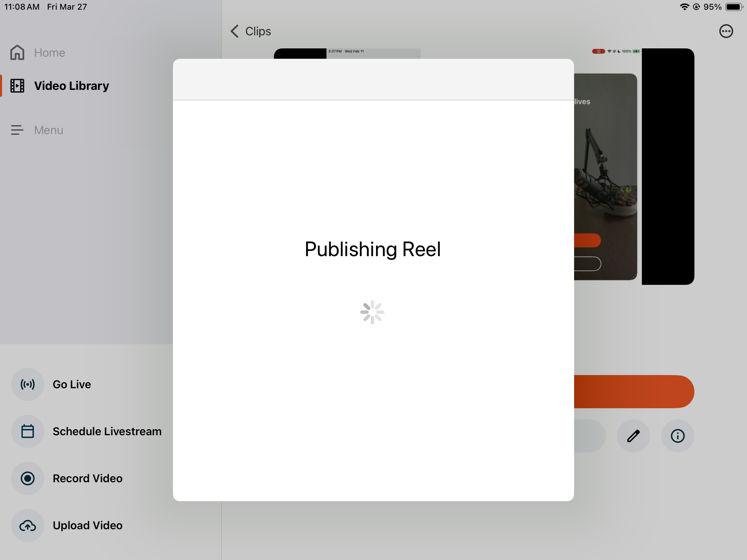Screen dimensions: 747x560
Task: Click the large orange action button
Action: point(634,392)
